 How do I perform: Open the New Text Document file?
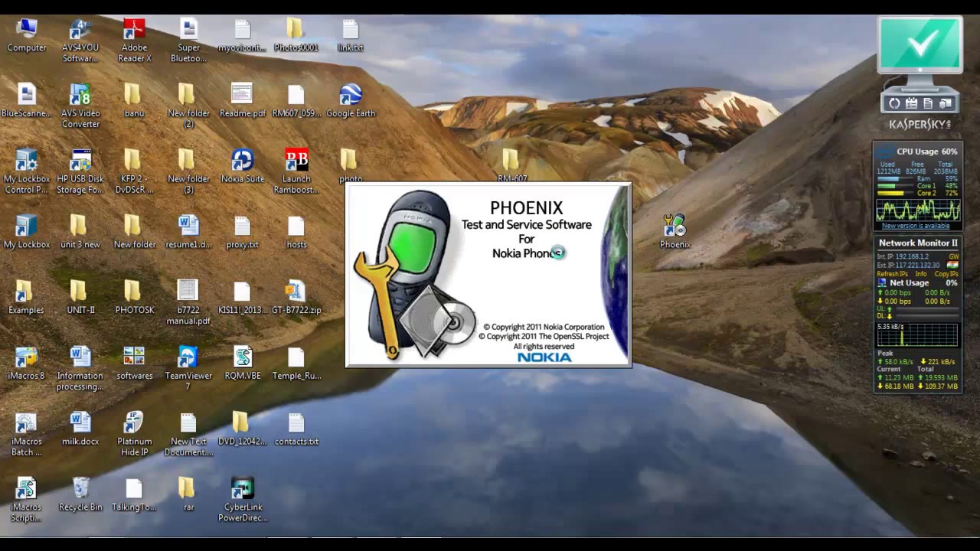coord(188,435)
